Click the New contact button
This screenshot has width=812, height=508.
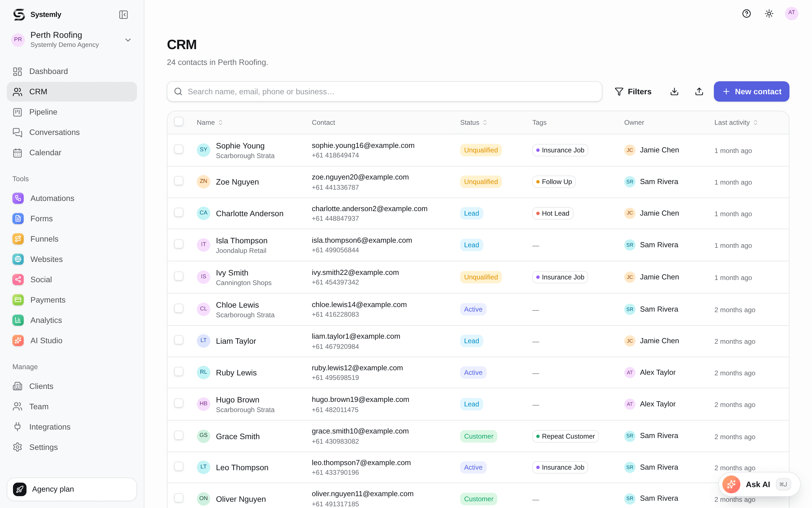[751, 91]
